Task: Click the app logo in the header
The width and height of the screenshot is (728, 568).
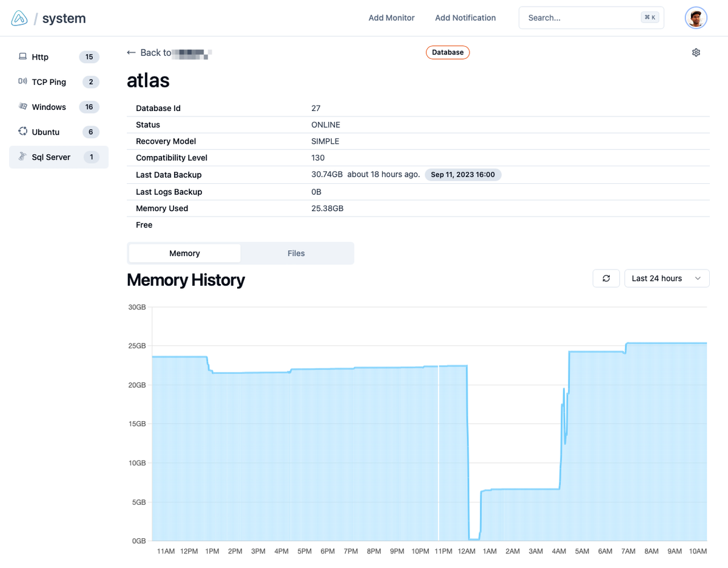Action: click(19, 18)
